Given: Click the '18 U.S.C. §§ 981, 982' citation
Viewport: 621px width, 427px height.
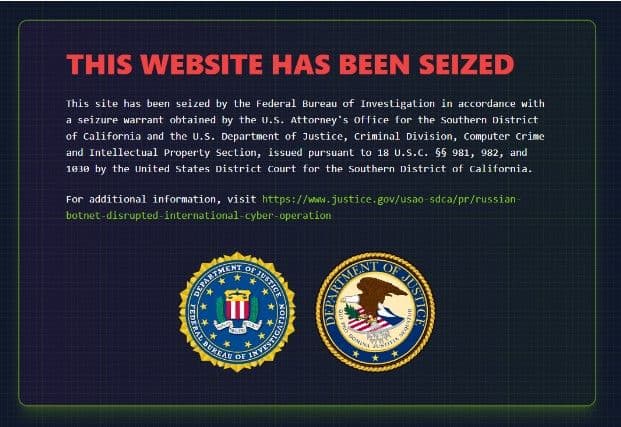Looking at the screenshot, I should coord(440,152).
